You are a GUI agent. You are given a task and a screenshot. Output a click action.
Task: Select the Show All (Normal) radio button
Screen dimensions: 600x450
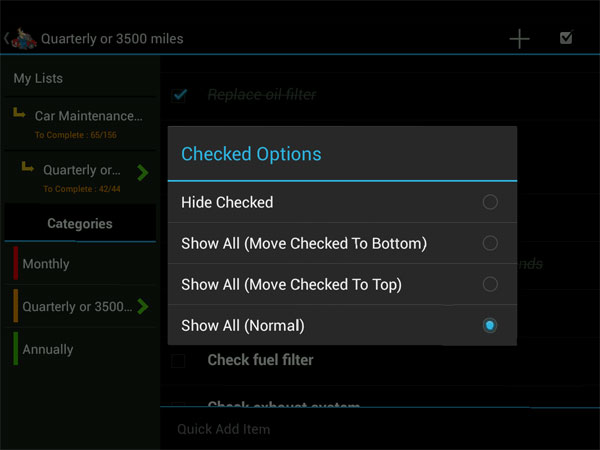pos(489,325)
